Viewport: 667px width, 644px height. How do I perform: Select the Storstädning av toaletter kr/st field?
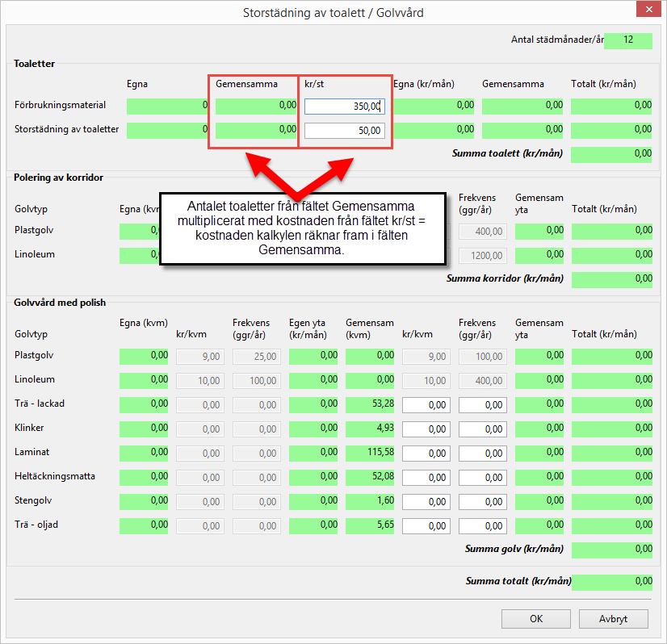pos(345,131)
